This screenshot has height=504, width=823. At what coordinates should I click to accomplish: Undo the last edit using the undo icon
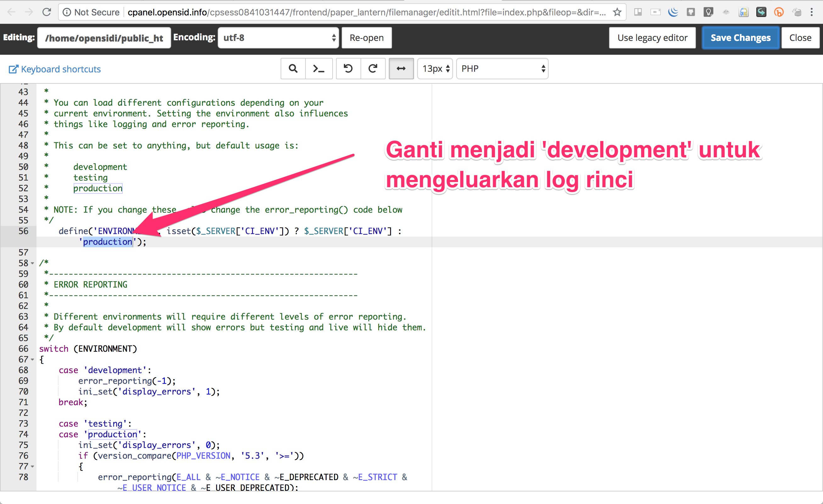pyautogui.click(x=348, y=69)
